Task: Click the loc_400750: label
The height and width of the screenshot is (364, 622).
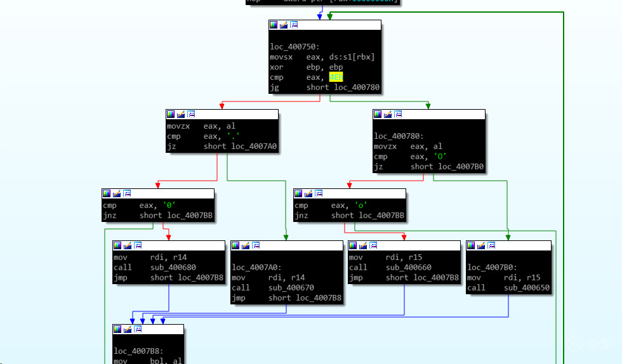Action: coord(294,47)
